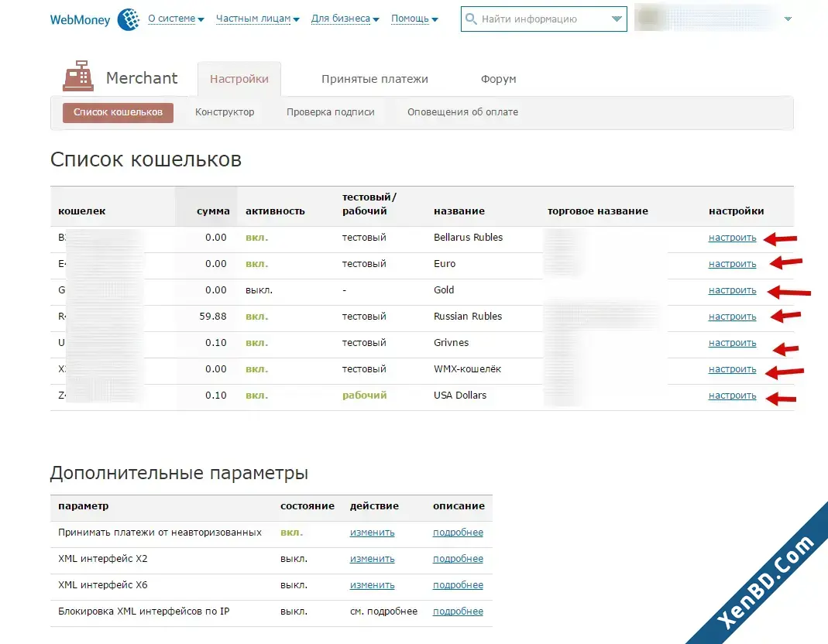Go to the 'Проверка подписи' sub-tab
This screenshot has width=828, height=644.
331,112
